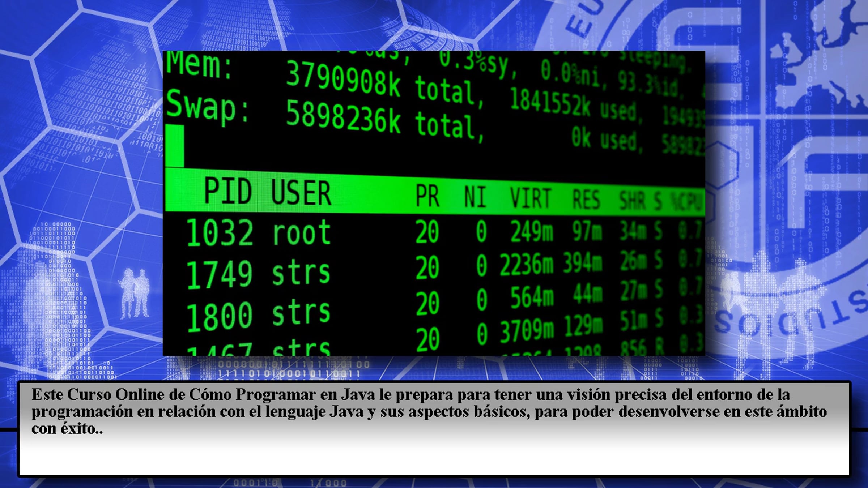This screenshot has height=488, width=868.
Task: Click the RES column header
Action: [x=586, y=200]
